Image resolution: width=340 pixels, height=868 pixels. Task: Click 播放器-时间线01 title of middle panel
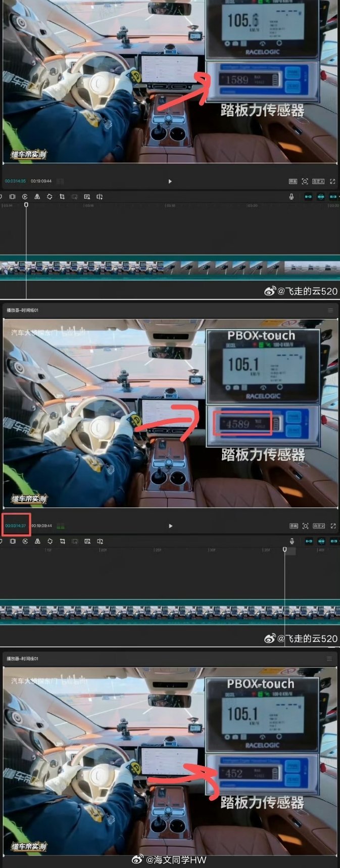[x=22, y=310]
